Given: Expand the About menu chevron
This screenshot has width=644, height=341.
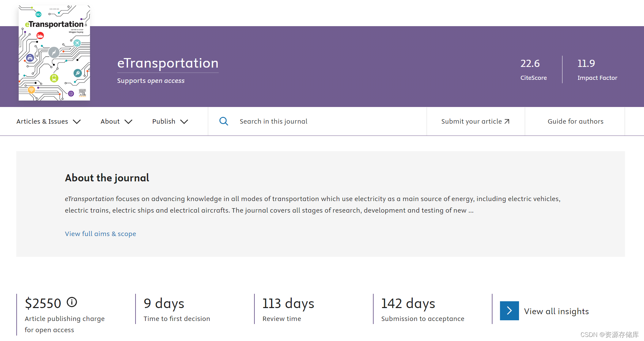Looking at the screenshot, I should coord(128,122).
